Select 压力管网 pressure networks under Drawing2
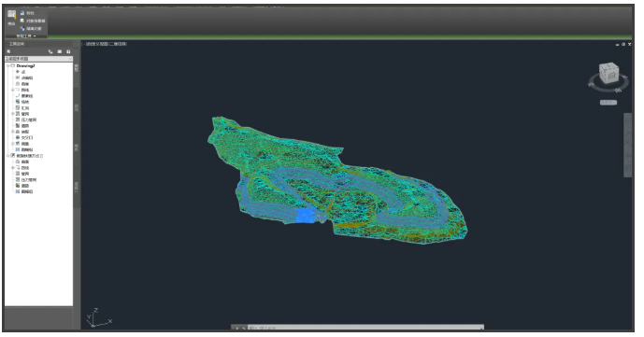Image resolution: width=644 pixels, height=337 pixels. pos(29,120)
